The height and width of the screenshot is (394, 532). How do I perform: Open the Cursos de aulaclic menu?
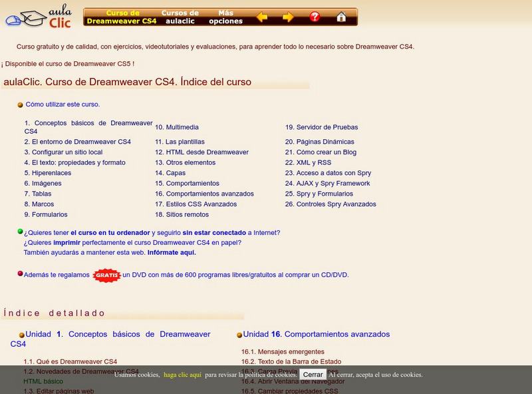coord(179,16)
